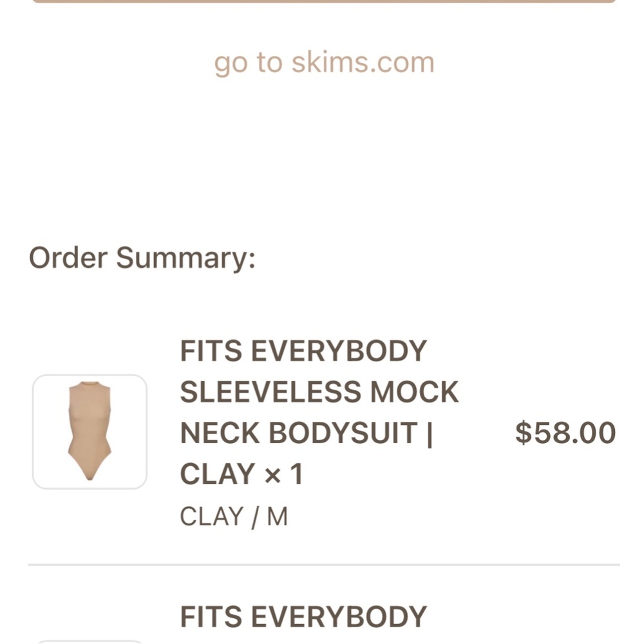Click the SLEEVELESS MOCK NECK line of the title
644x644 pixels.
pyautogui.click(x=319, y=392)
